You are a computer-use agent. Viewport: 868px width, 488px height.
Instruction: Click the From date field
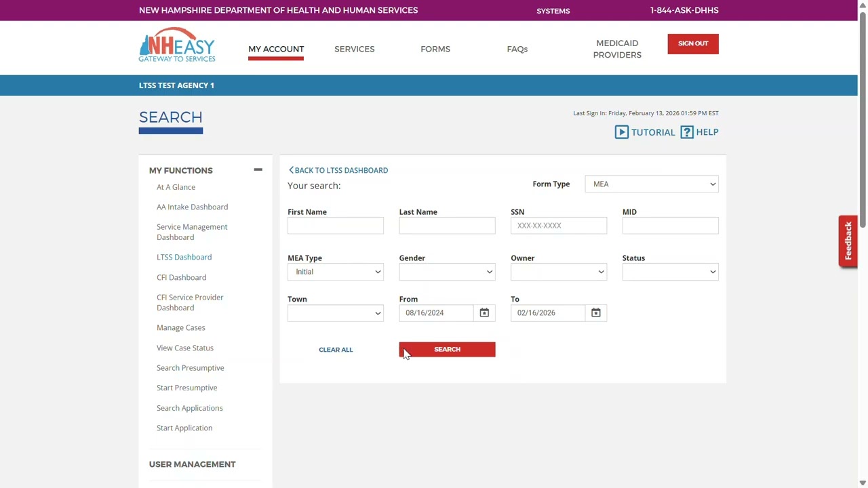pos(437,312)
